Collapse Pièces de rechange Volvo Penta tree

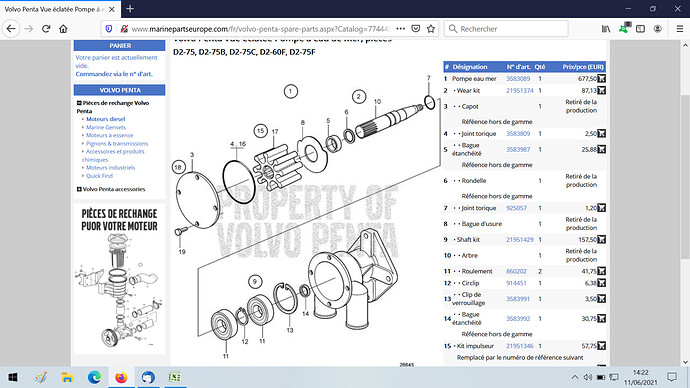tap(79, 103)
